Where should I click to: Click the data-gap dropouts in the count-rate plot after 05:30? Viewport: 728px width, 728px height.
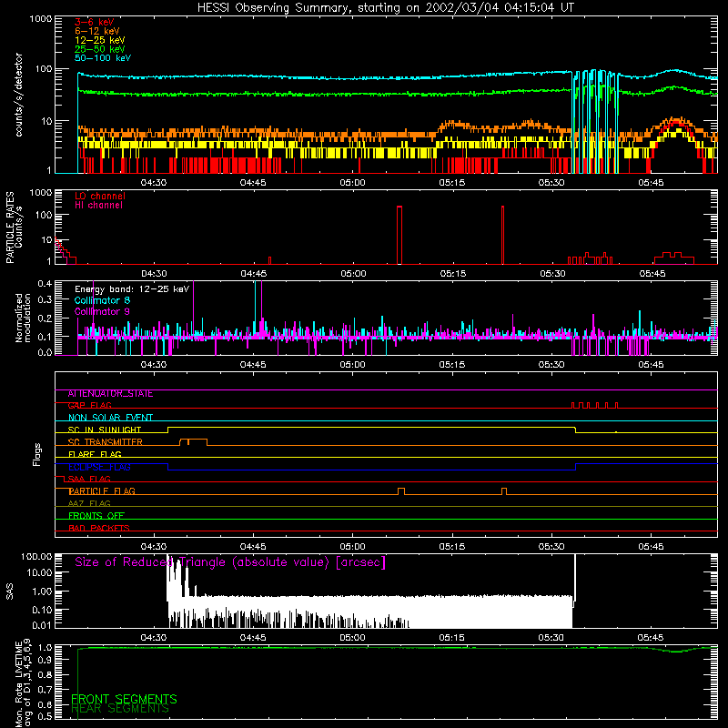(595, 122)
